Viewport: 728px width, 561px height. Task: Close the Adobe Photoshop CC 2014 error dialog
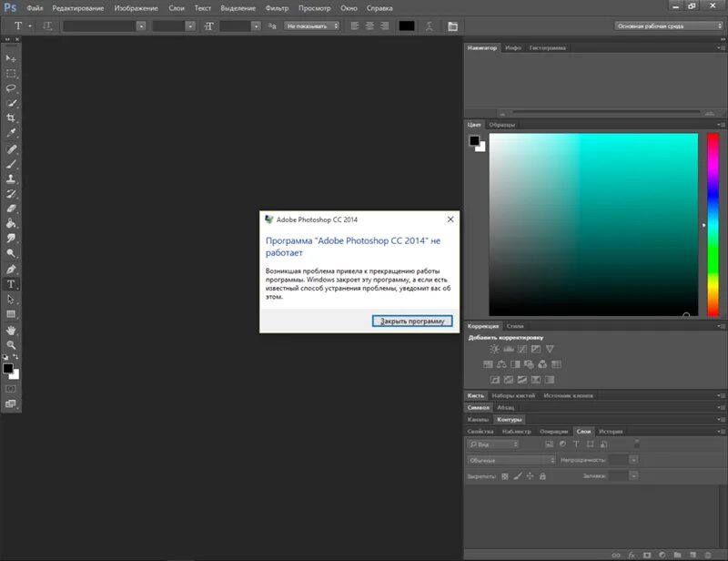pos(450,219)
